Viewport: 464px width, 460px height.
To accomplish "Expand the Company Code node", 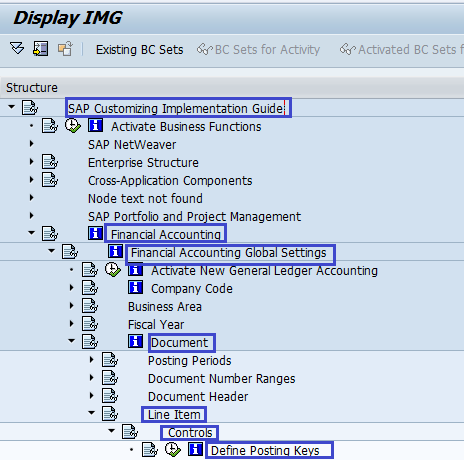I will [x=71, y=288].
